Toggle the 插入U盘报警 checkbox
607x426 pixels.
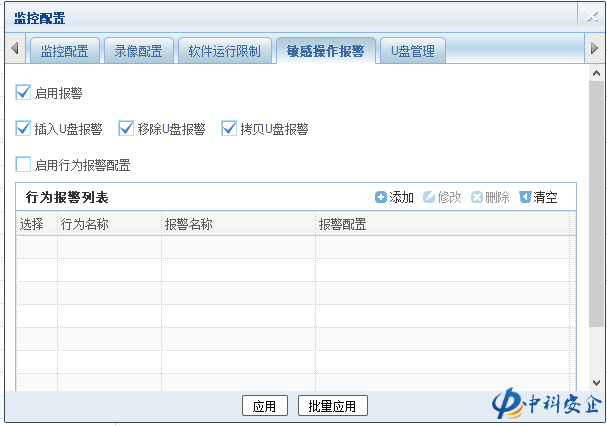pyautogui.click(x=23, y=128)
